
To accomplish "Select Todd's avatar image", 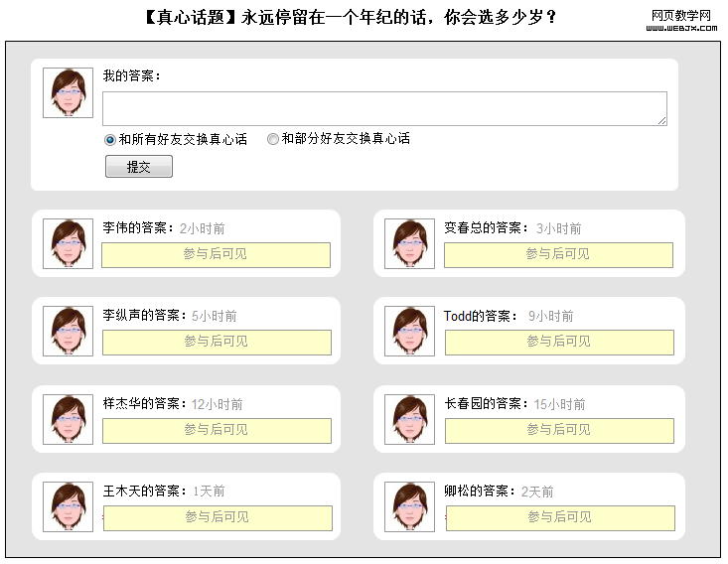I will coord(409,332).
